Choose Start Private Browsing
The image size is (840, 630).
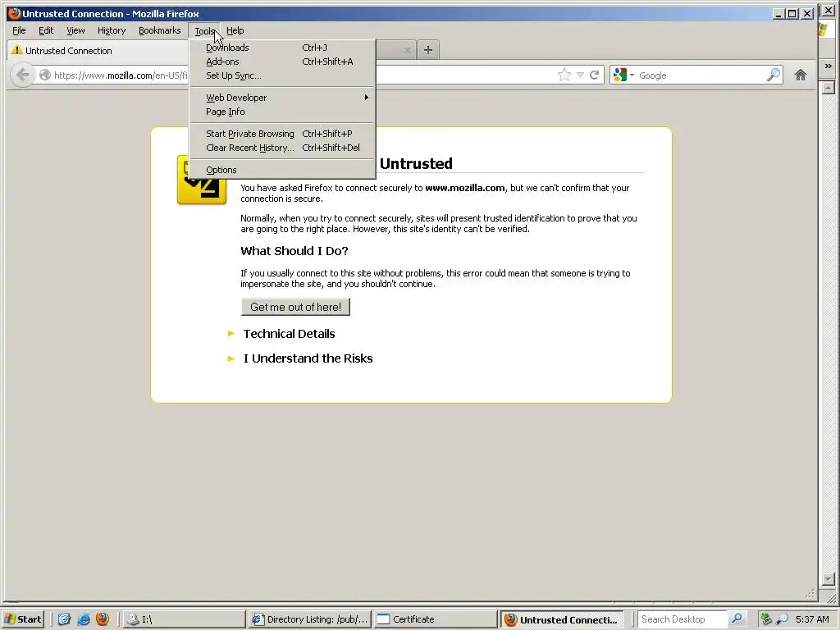[x=283, y=134]
